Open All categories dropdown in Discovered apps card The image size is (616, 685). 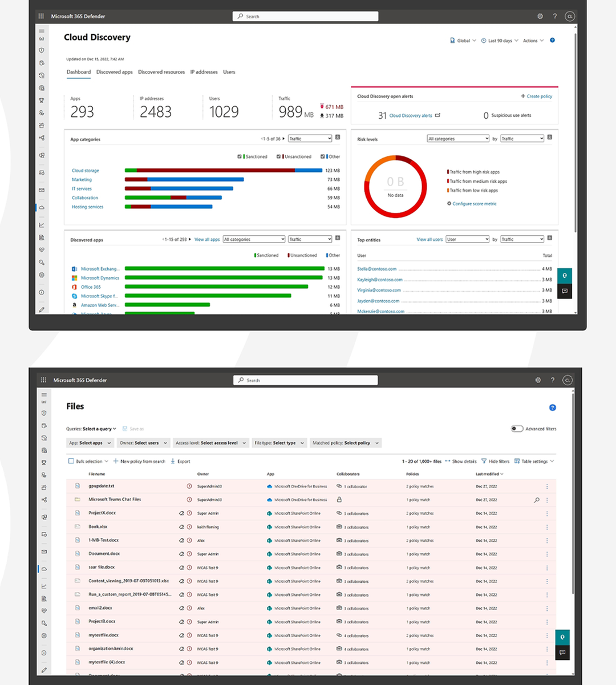pos(254,239)
